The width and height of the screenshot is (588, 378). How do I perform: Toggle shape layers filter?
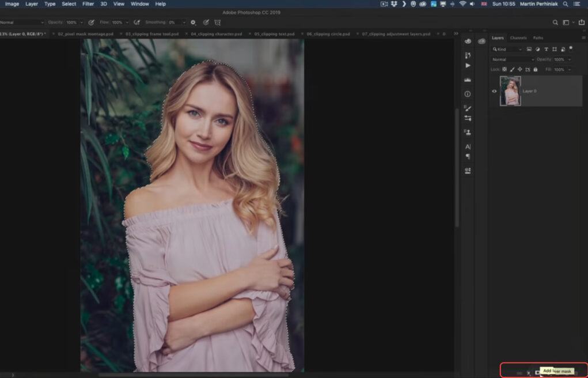coord(554,49)
